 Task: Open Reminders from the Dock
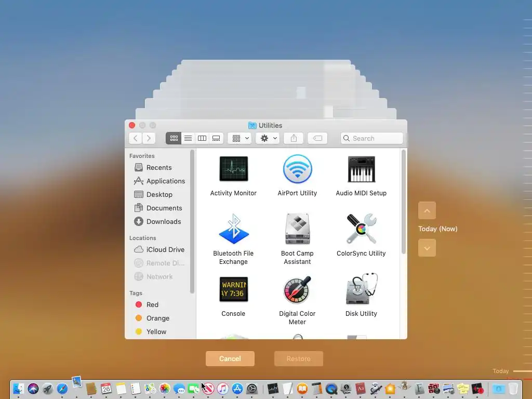tap(136, 389)
